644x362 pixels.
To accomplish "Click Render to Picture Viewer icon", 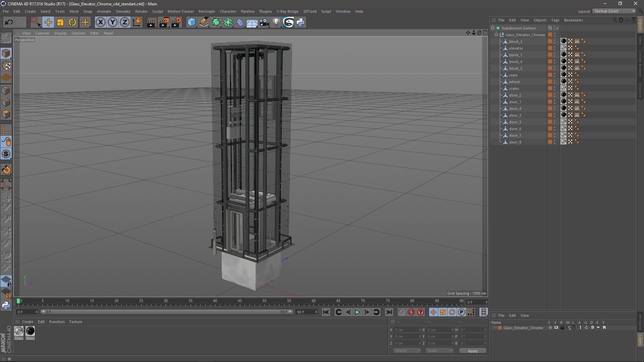I will [164, 22].
